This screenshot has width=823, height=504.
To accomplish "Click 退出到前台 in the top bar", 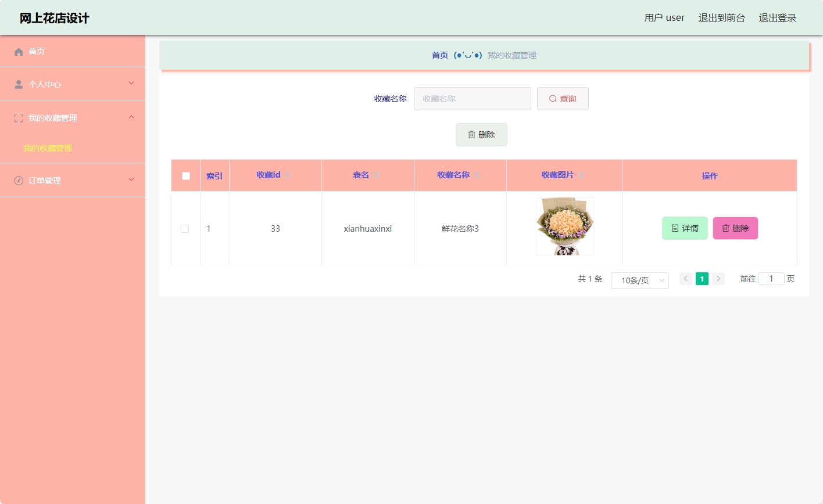I will click(721, 17).
